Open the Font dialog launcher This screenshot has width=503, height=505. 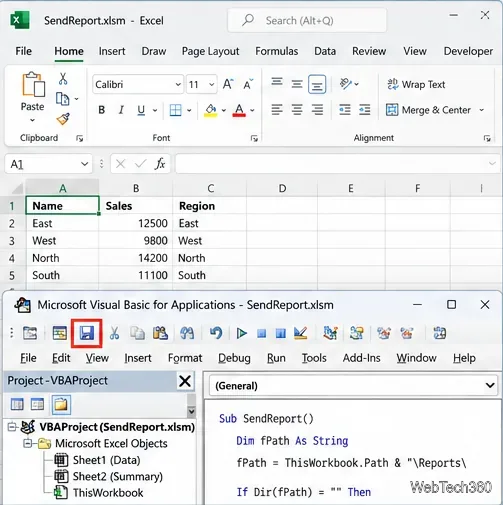(254, 138)
